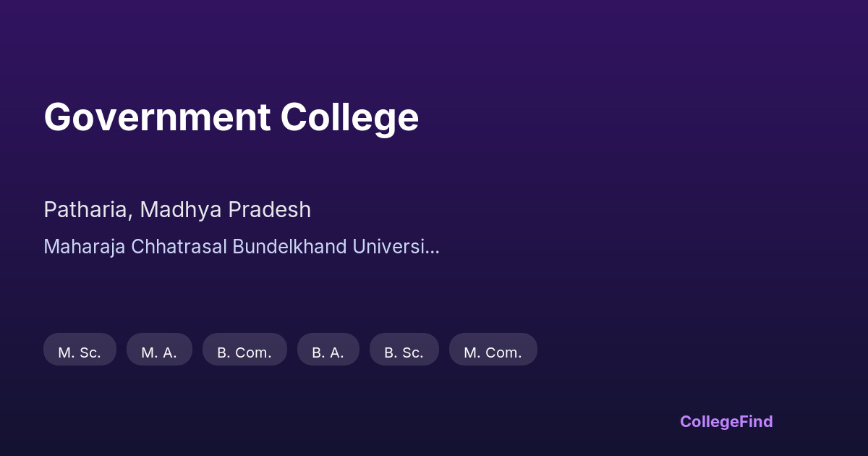Select the M. A. course chip

(x=159, y=352)
